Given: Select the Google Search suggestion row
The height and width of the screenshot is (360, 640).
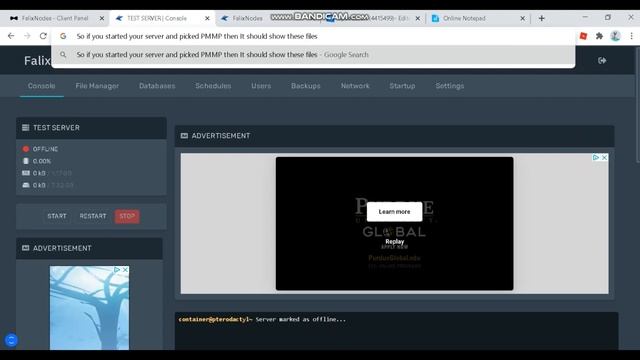Looking at the screenshot, I should tap(313, 54).
